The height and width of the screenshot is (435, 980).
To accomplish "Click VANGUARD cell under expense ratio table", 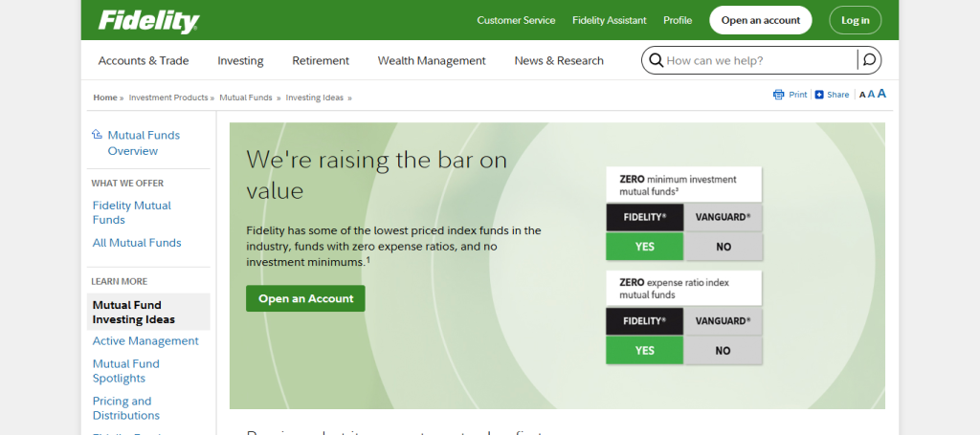I will (724, 321).
